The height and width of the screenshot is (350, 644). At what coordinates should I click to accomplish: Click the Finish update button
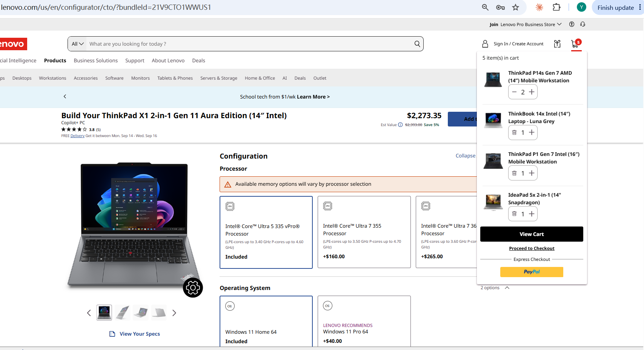(615, 8)
